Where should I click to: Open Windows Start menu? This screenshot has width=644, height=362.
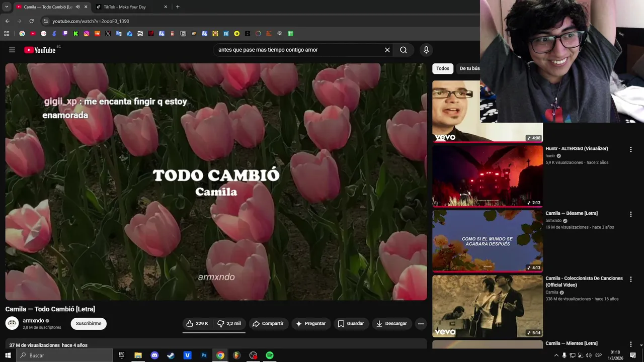[8, 355]
